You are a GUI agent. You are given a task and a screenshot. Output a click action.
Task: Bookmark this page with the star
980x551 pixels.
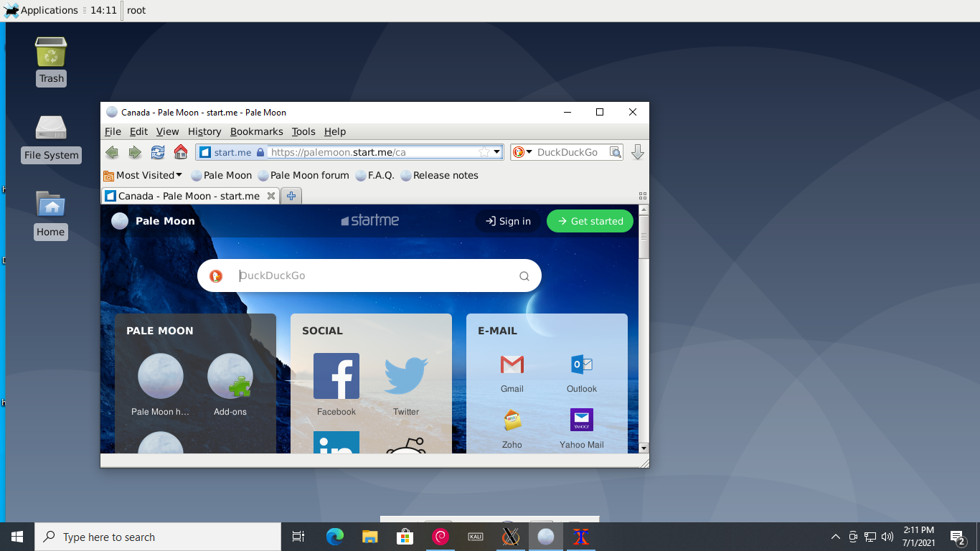click(x=484, y=152)
